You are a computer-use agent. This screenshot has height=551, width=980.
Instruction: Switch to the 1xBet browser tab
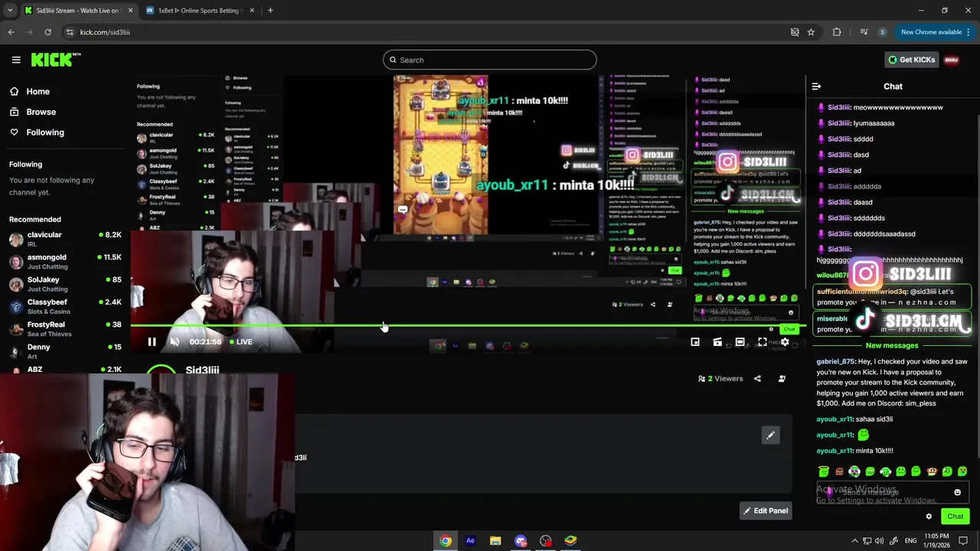click(199, 11)
